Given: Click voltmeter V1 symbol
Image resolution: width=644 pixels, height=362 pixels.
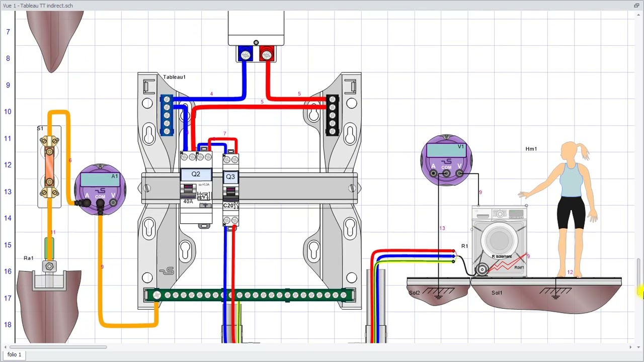Looking at the screenshot, I should pyautogui.click(x=446, y=160).
